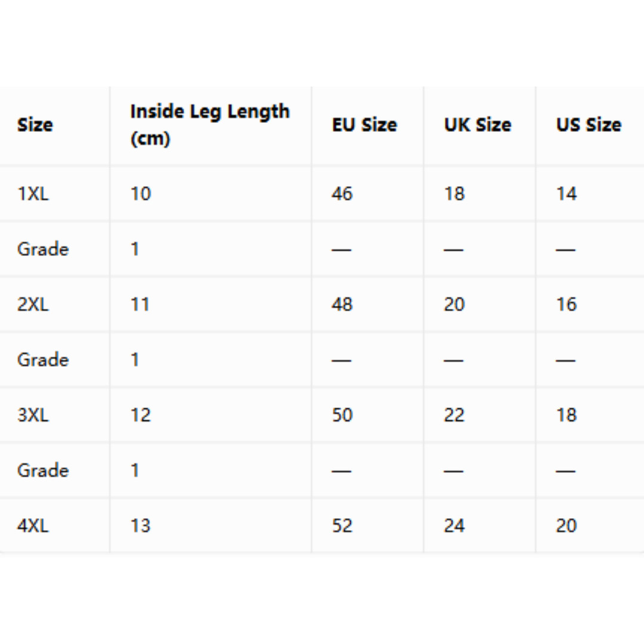Click inside leg length value 13
Image resolution: width=644 pixels, height=644 pixels.
point(141,526)
